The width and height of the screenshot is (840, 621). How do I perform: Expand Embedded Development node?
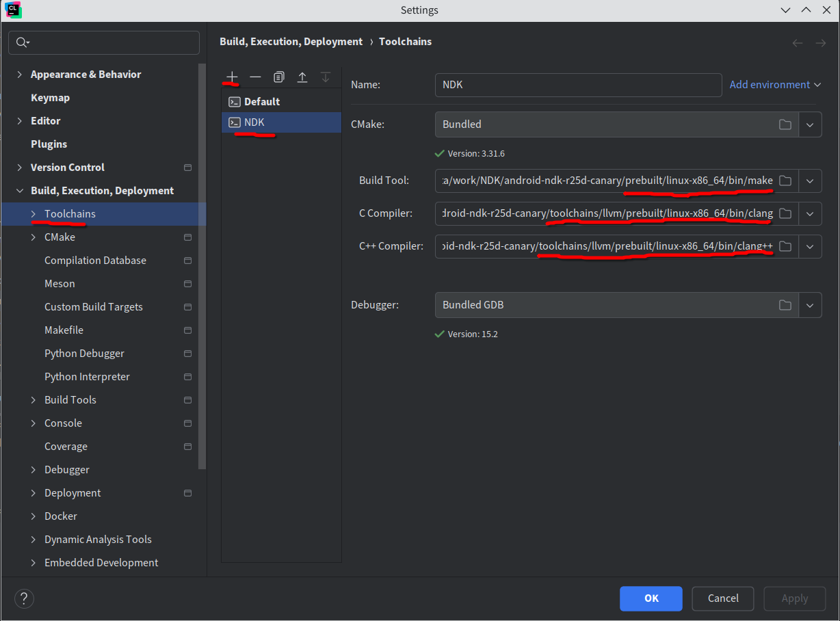(33, 563)
